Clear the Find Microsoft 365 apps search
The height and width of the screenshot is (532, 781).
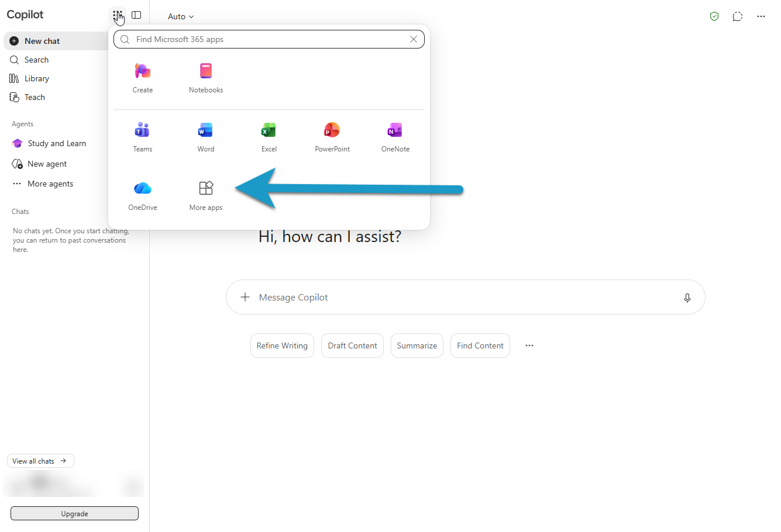pos(414,39)
